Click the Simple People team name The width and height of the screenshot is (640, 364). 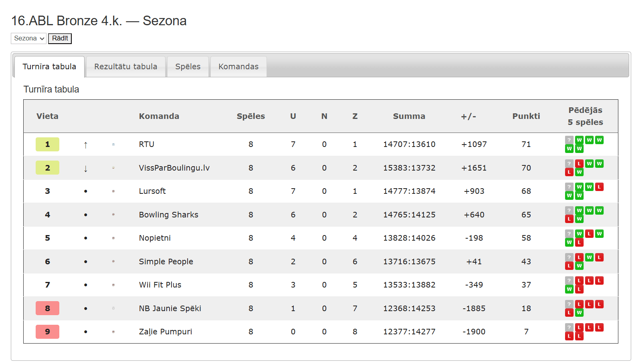pyautogui.click(x=166, y=261)
